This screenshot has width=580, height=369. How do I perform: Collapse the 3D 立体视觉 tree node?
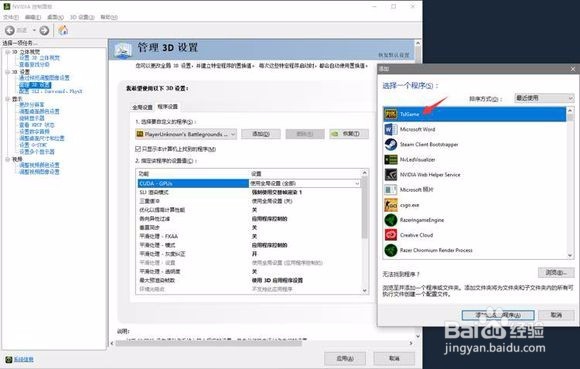pyautogui.click(x=7, y=52)
